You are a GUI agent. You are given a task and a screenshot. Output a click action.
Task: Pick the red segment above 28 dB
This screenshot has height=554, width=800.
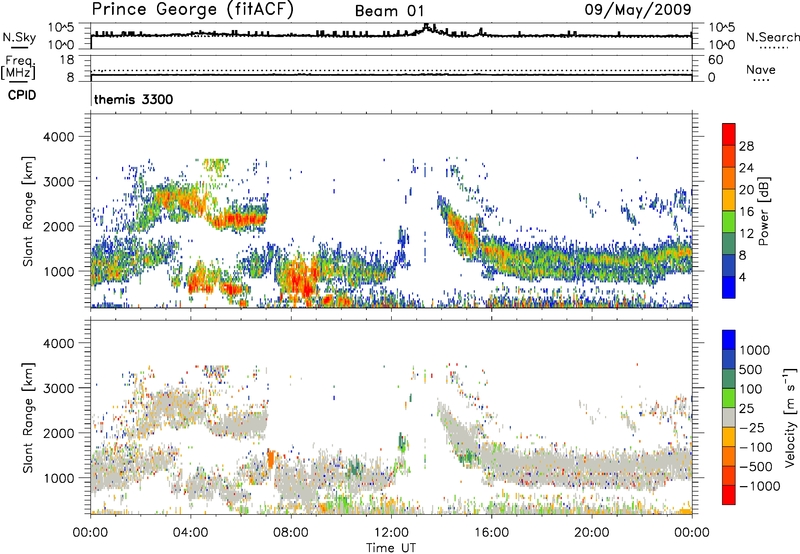pyautogui.click(x=729, y=135)
